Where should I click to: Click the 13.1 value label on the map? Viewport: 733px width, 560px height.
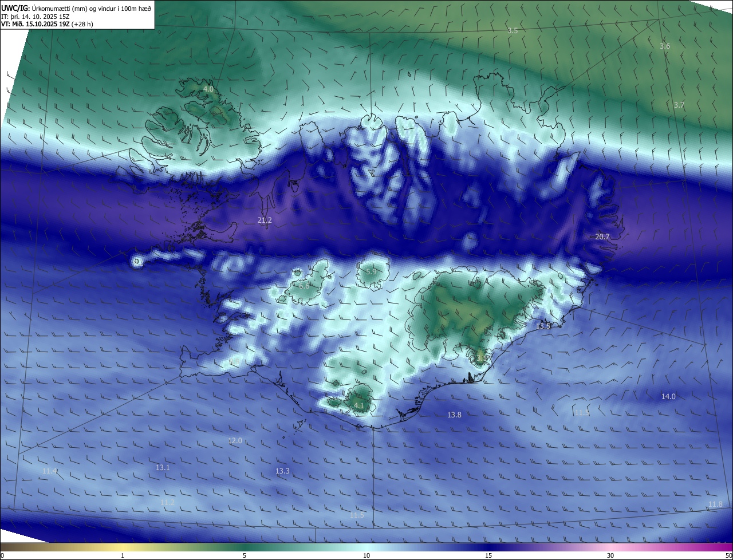click(x=163, y=467)
